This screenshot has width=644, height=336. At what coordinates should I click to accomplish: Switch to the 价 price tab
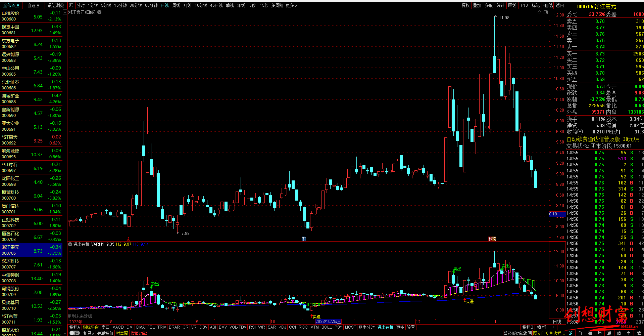click(580, 333)
